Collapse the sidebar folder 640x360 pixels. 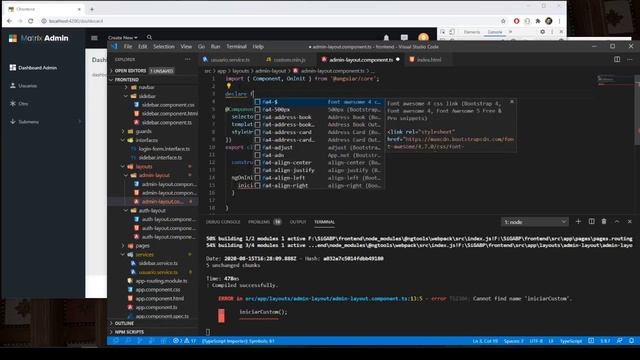(x=147, y=96)
